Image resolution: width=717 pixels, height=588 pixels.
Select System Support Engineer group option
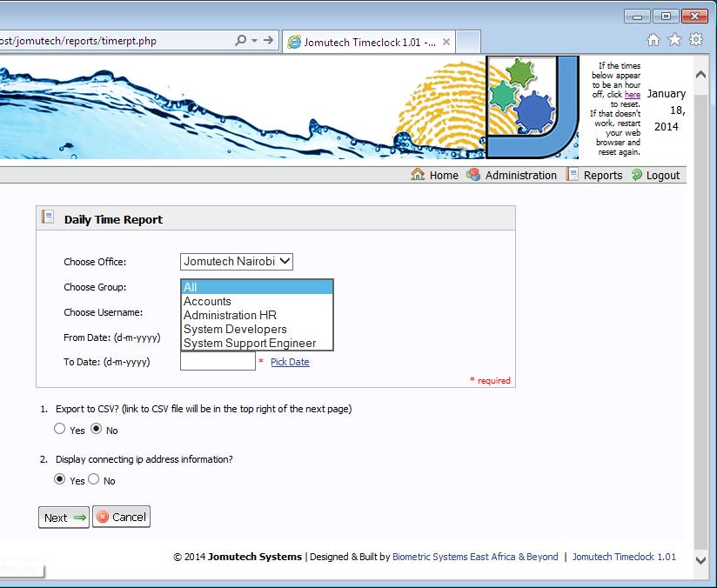tap(257, 343)
